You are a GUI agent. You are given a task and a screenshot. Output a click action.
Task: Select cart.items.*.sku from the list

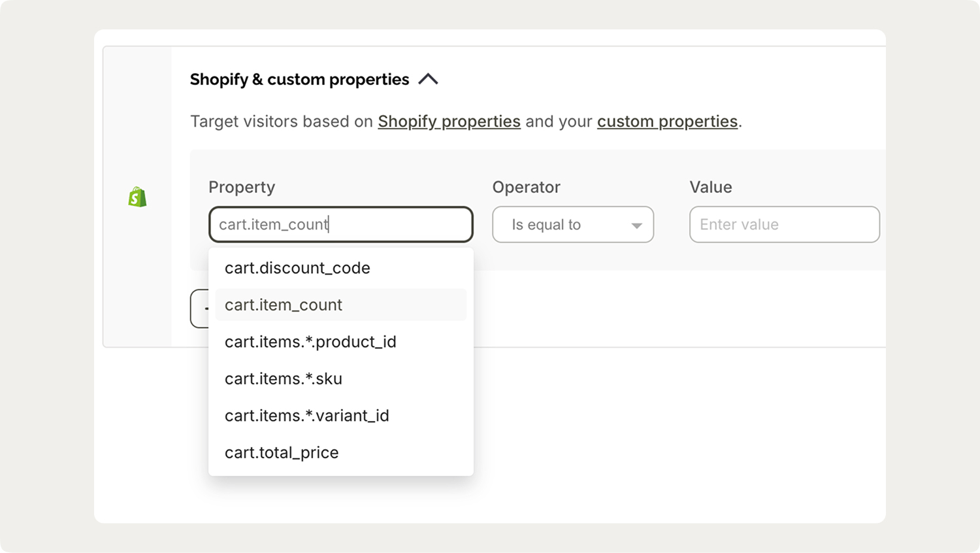click(x=284, y=378)
